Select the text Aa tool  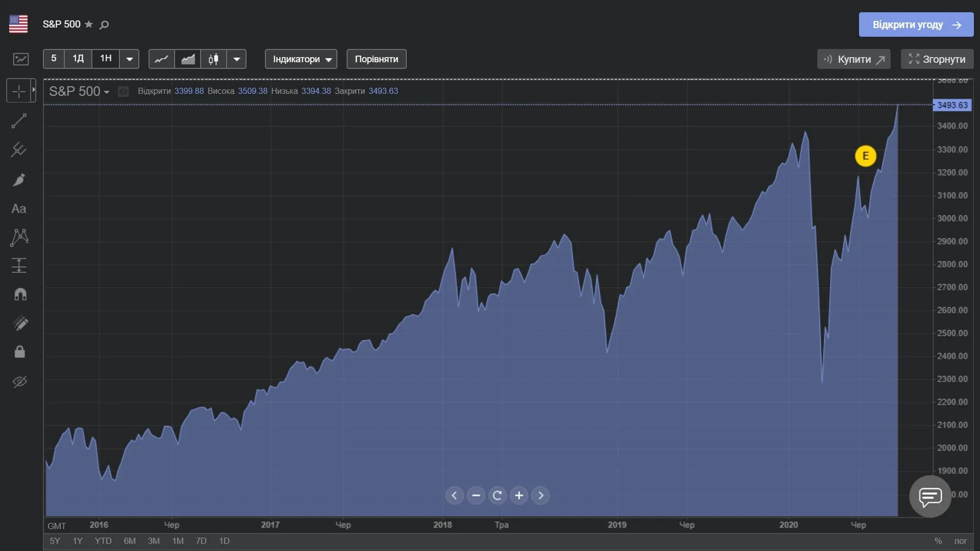pyautogui.click(x=19, y=209)
